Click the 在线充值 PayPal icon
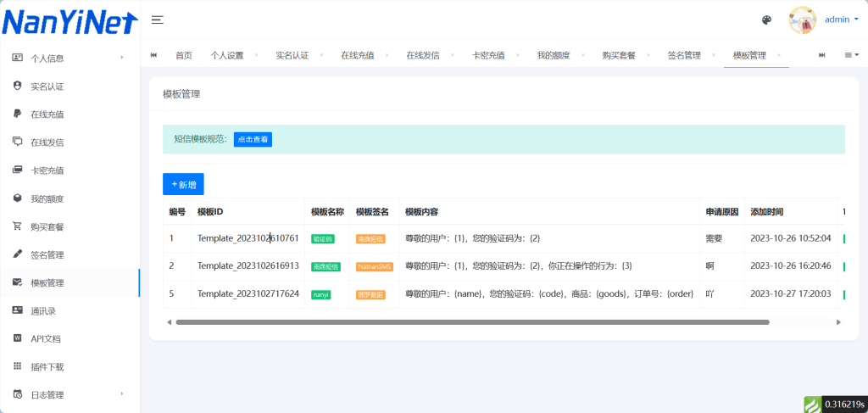 click(17, 114)
